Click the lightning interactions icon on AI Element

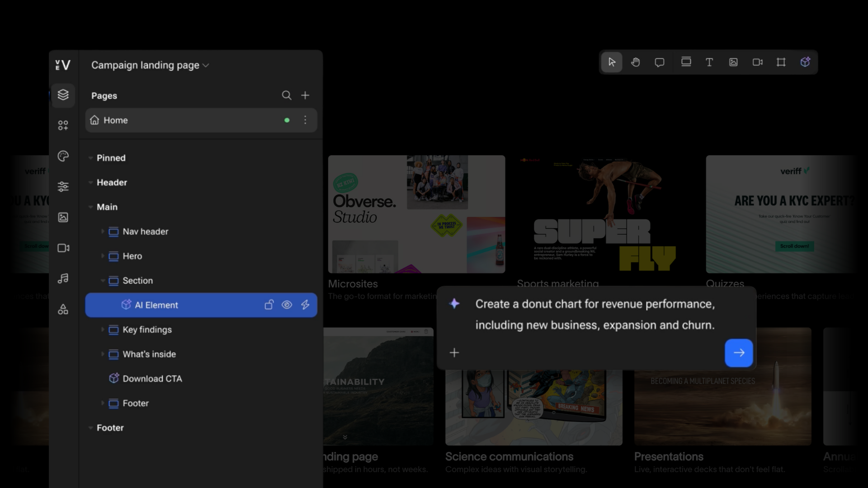pyautogui.click(x=305, y=305)
